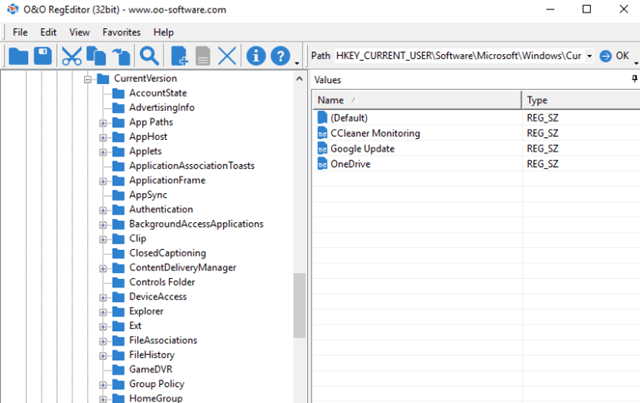Click the O&O RegEditor app icon in title bar

(13, 9)
